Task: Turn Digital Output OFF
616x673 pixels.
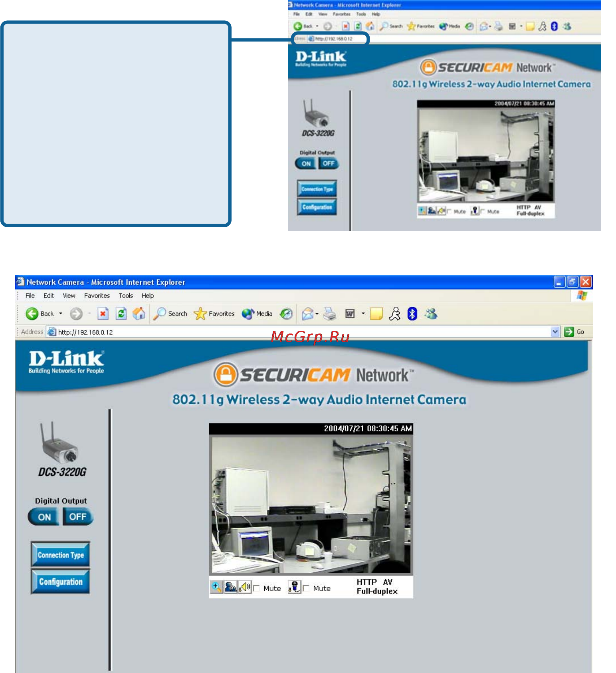Action: [x=78, y=517]
